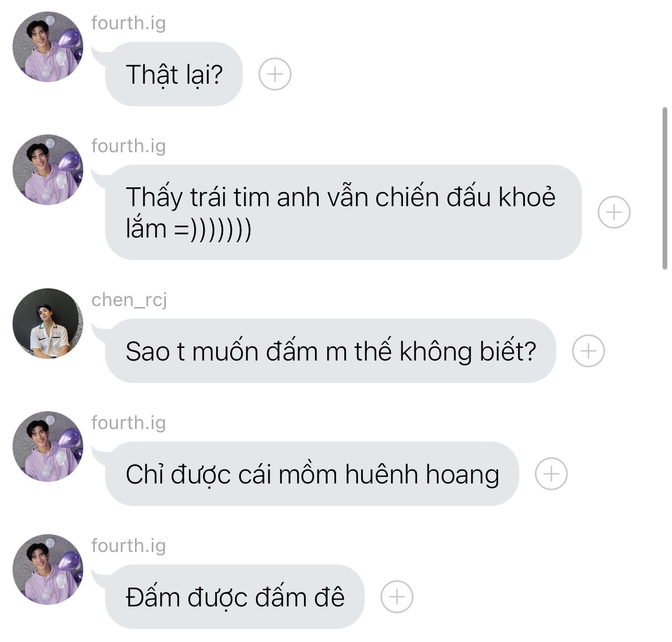Click the fourth.ig username above "Thật lại?"

pos(128,23)
